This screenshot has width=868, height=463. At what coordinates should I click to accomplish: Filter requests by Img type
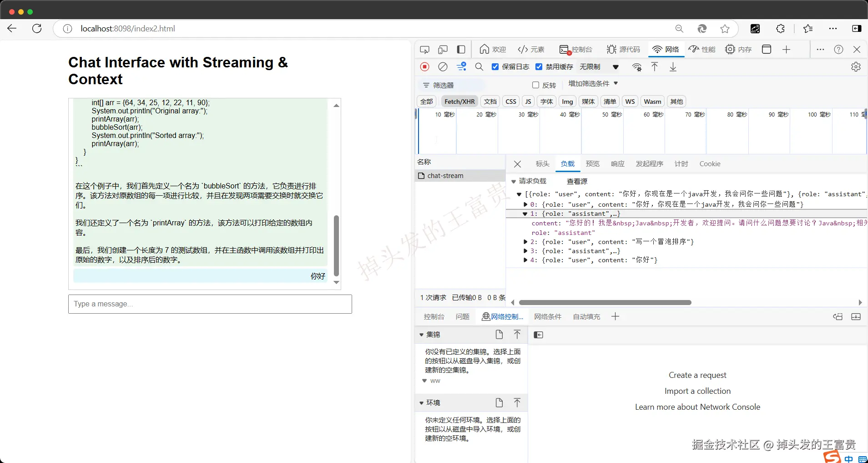tap(567, 102)
